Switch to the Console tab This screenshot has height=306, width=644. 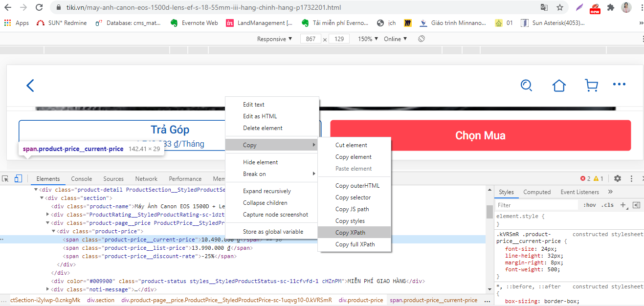click(x=81, y=179)
